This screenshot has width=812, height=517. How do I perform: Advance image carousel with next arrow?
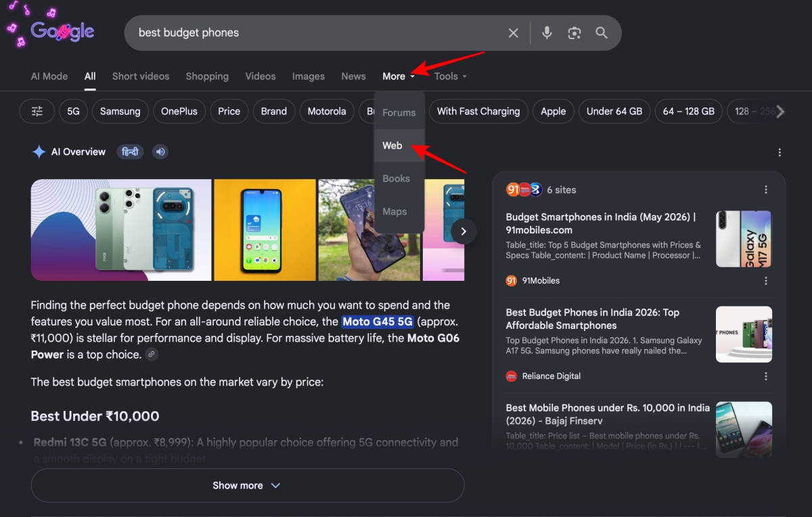point(464,231)
